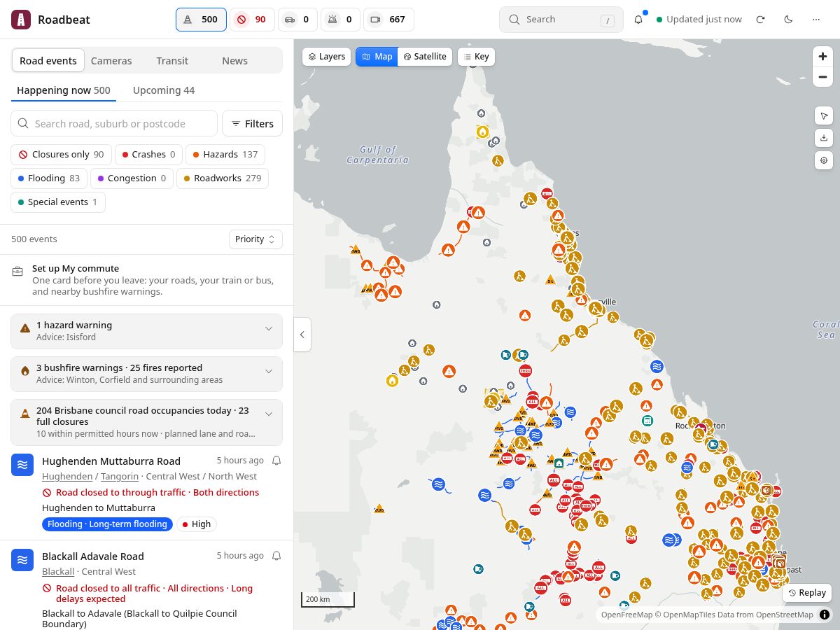
Task: Switch the map to Satellite view
Action: (425, 57)
